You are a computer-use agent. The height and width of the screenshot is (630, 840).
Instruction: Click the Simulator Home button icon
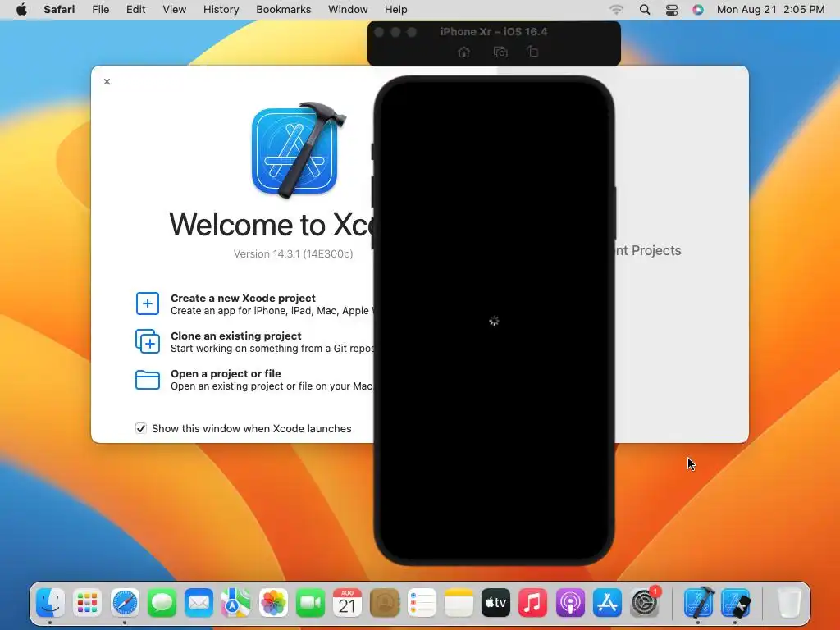[464, 52]
